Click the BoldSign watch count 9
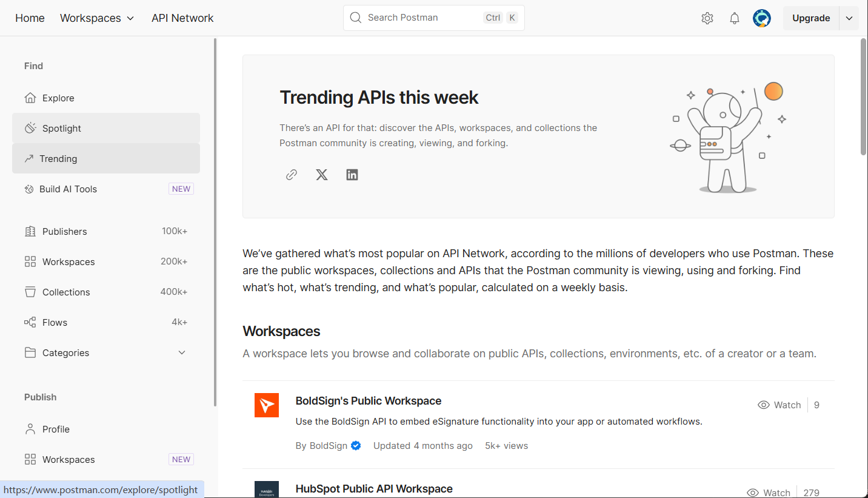This screenshot has height=498, width=868. pyautogui.click(x=816, y=405)
